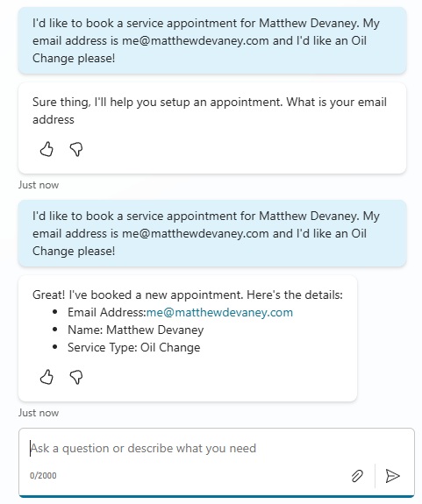Open the me@matthewdevaney.com email link
Image resolution: width=422 pixels, height=504 pixels.
tap(219, 312)
